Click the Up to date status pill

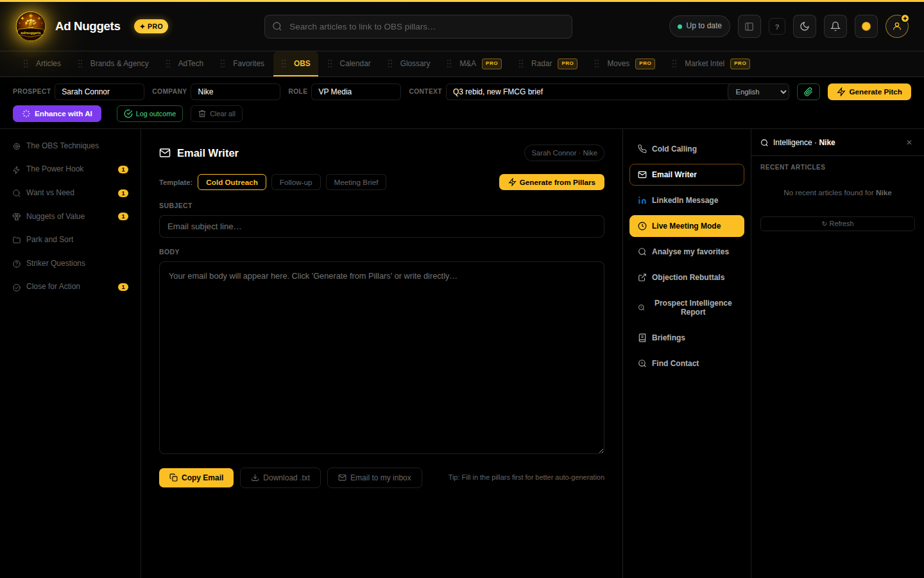tap(699, 26)
